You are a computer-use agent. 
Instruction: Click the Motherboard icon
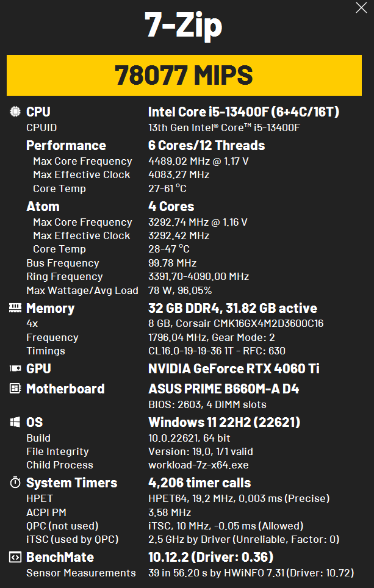pos(15,389)
